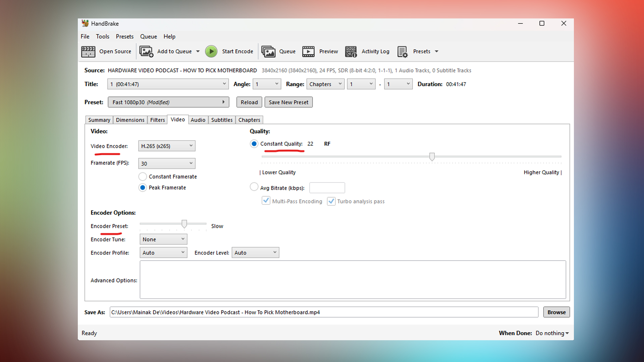Select the Peak Framerate radio button
The width and height of the screenshot is (644, 362).
143,187
